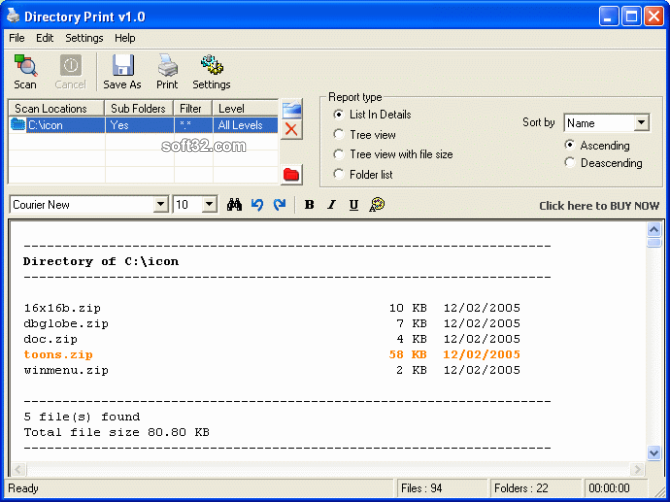Open the Sort by Name dropdown
The height and width of the screenshot is (502, 670).
pos(641,123)
